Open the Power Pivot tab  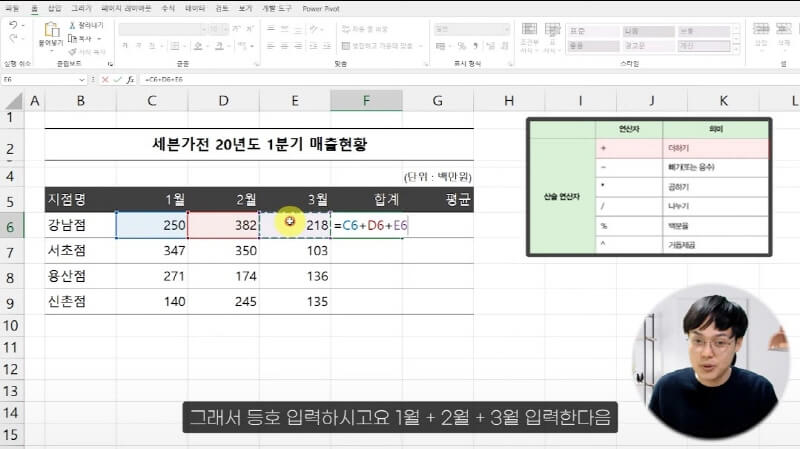(x=321, y=9)
